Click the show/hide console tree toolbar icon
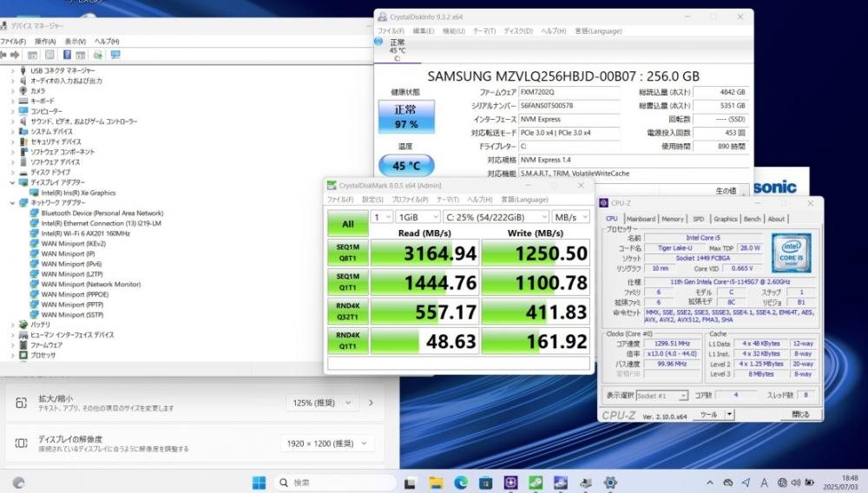868x493 pixels. point(33,55)
